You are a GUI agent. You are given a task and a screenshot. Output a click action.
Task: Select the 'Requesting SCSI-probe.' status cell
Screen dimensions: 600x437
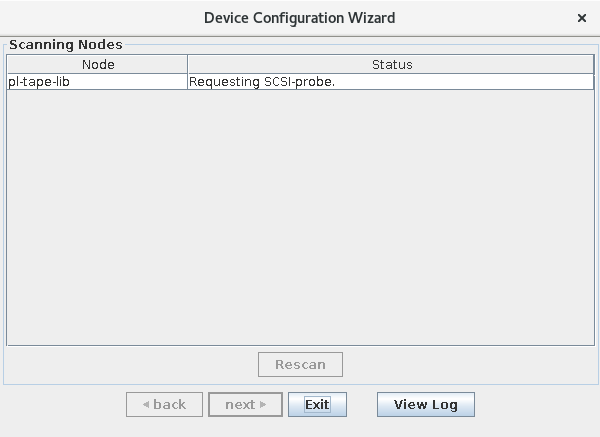pyautogui.click(x=391, y=82)
